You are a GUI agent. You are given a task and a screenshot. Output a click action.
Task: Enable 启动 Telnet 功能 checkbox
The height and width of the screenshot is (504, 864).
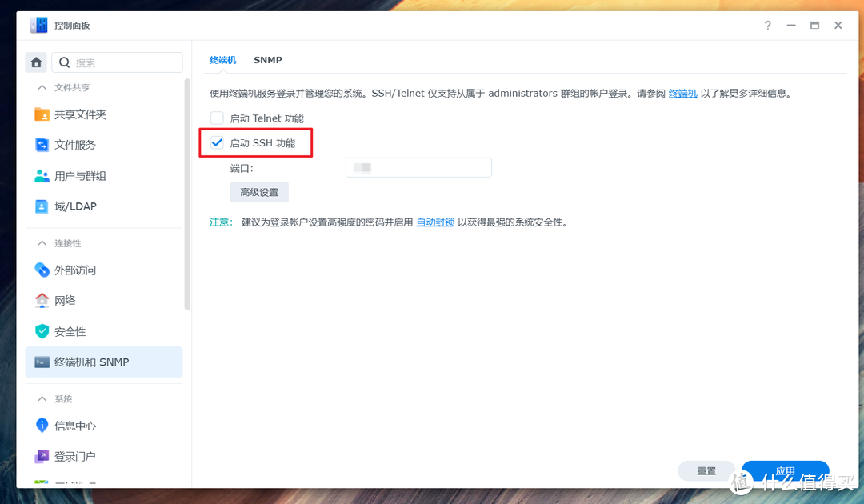point(217,118)
